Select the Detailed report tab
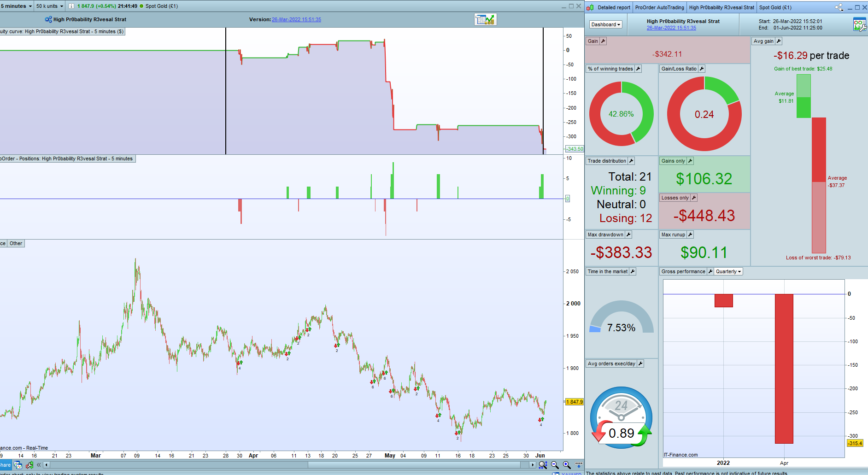Screen dimensions: 868x475 click(x=614, y=7)
